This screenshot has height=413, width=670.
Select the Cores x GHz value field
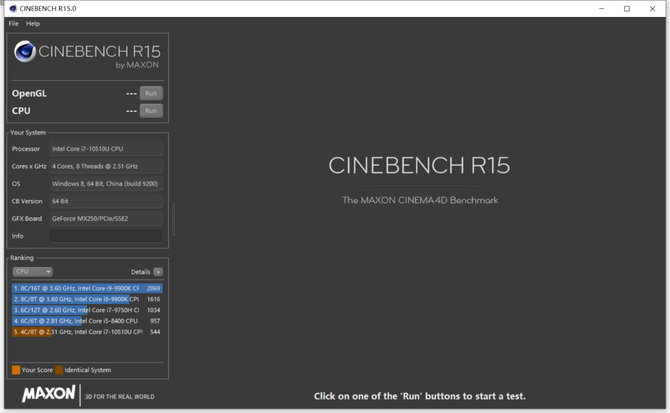click(106, 166)
